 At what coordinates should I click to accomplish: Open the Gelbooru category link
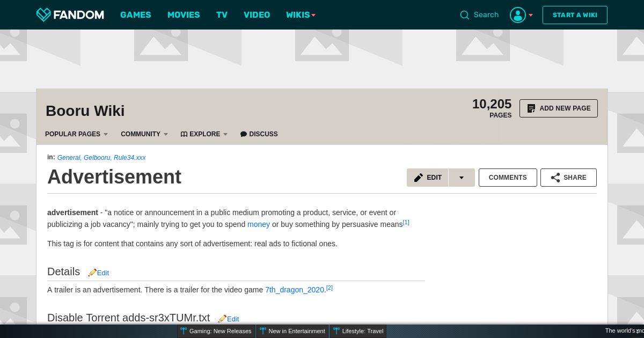click(97, 158)
